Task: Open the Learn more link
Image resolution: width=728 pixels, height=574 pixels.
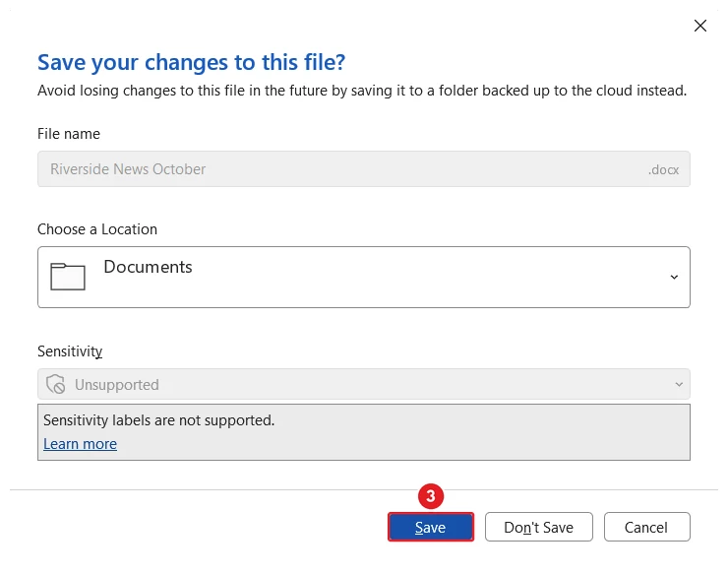Action: [80, 444]
